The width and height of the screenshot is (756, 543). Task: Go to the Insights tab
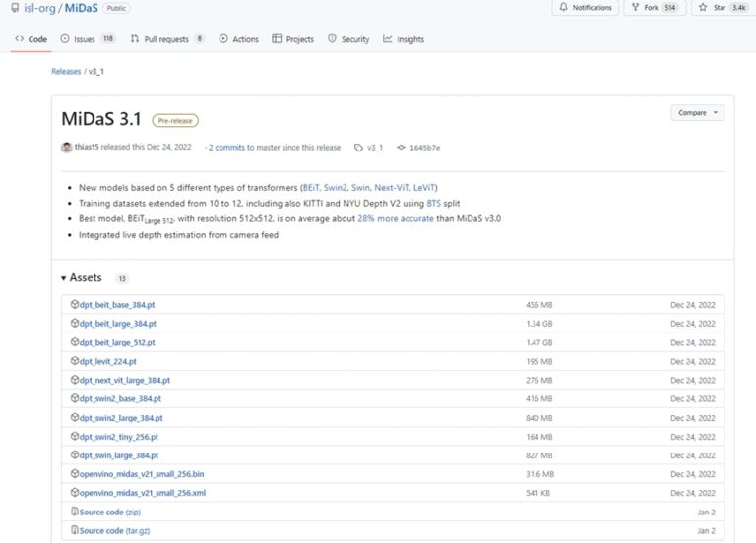(404, 39)
